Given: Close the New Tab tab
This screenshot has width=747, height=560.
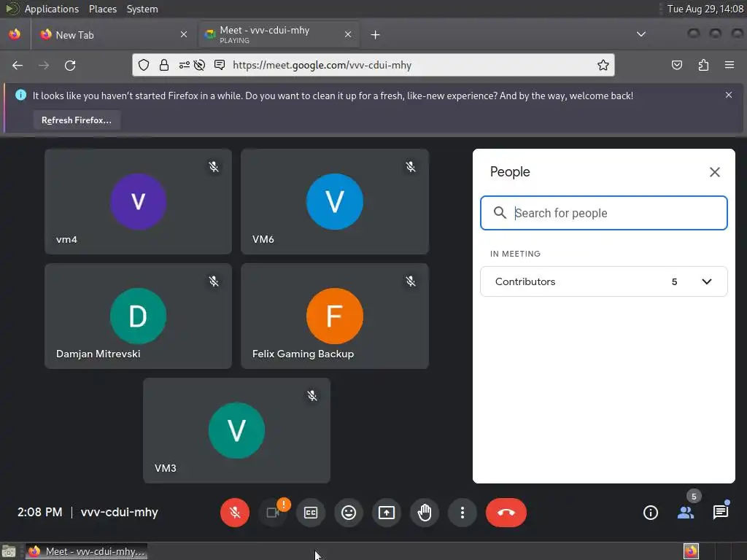Looking at the screenshot, I should point(184,34).
